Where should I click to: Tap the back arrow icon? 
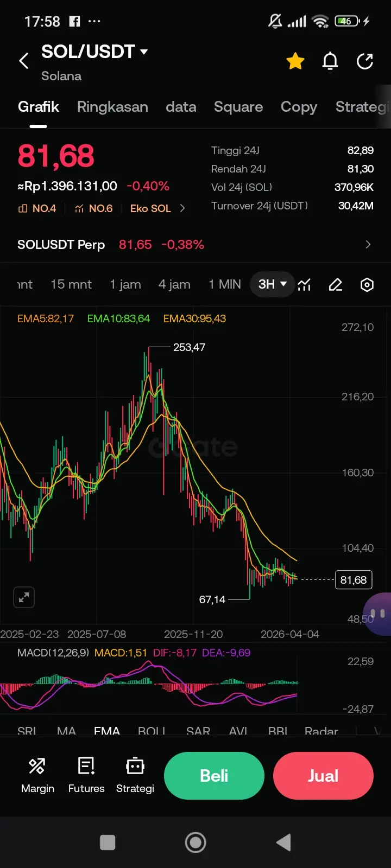pos(24,61)
